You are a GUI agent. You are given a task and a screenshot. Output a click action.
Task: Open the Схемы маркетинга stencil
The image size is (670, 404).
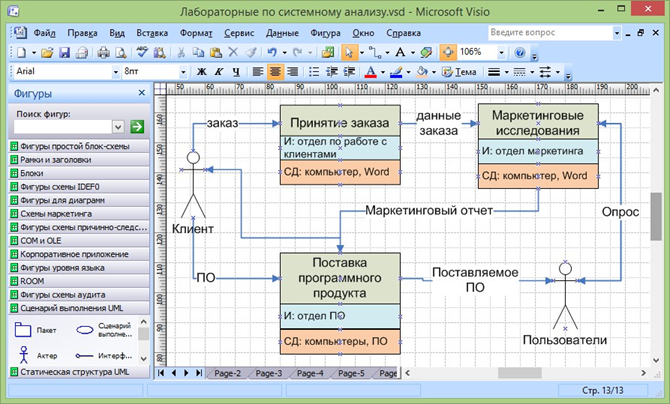pos(79,214)
